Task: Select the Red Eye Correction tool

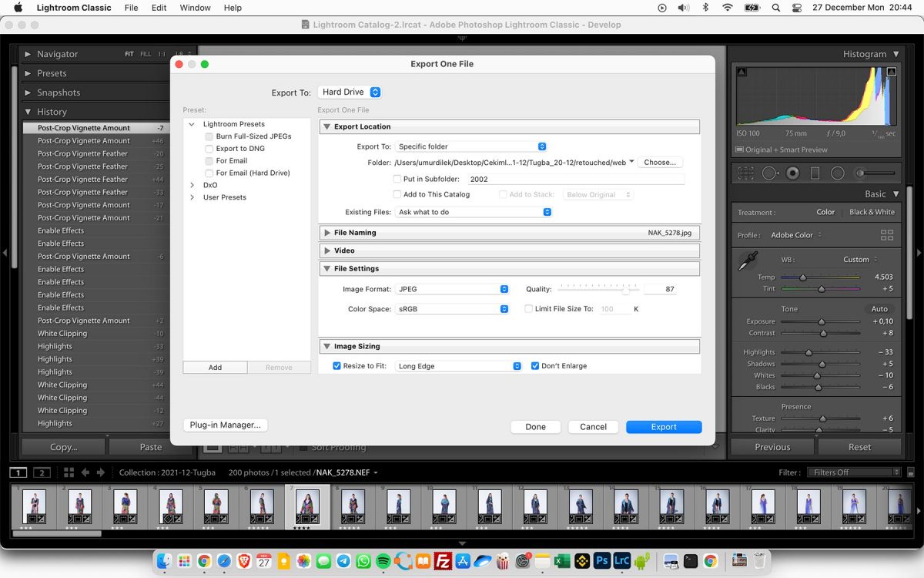Action: click(792, 173)
